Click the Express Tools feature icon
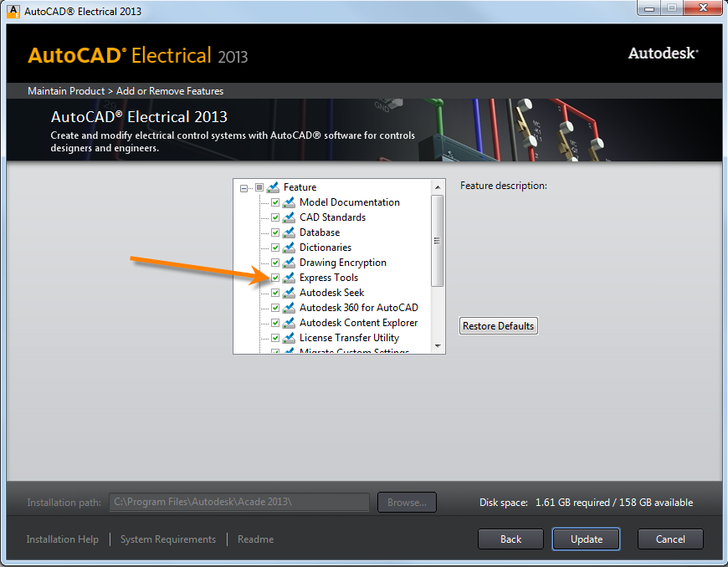728x567 pixels. 289,278
